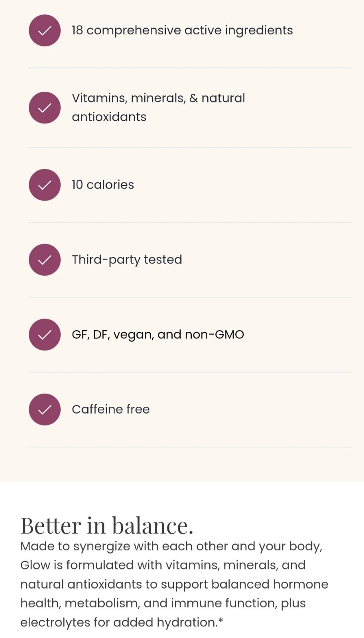This screenshot has height=638, width=364.
Task: Select the checkmark icon beside 10 calories
Action: 45,185
